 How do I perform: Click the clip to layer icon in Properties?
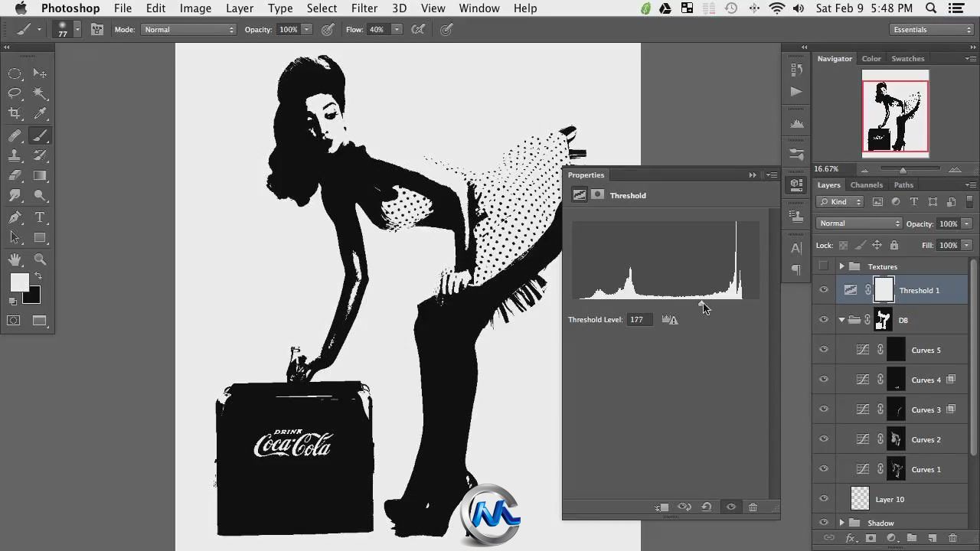(x=662, y=507)
